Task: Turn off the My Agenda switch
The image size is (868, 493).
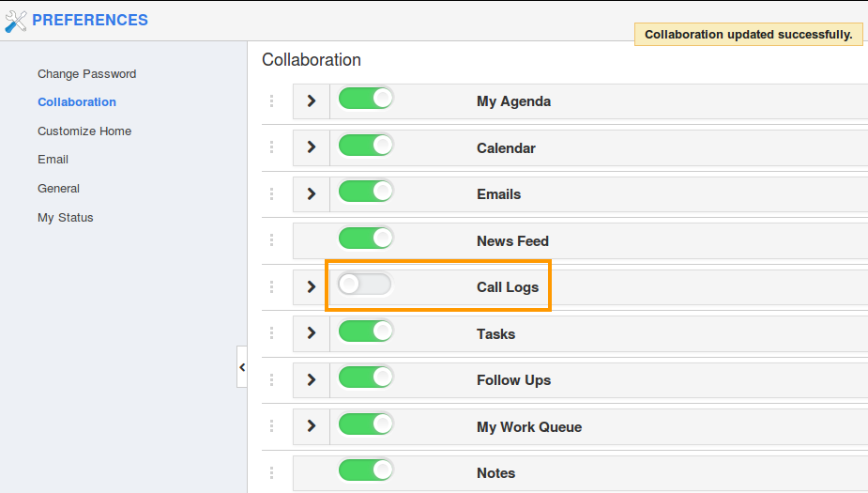Action: coord(365,99)
